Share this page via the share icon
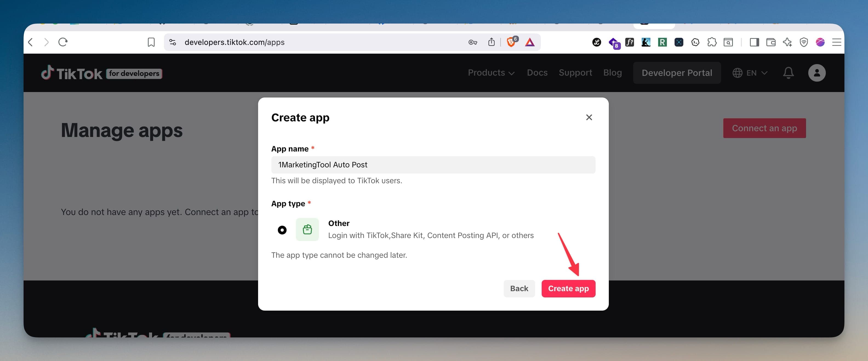868x361 pixels. click(492, 42)
